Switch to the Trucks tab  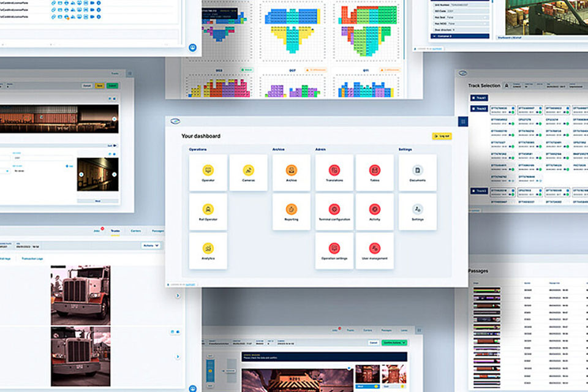coord(115,231)
